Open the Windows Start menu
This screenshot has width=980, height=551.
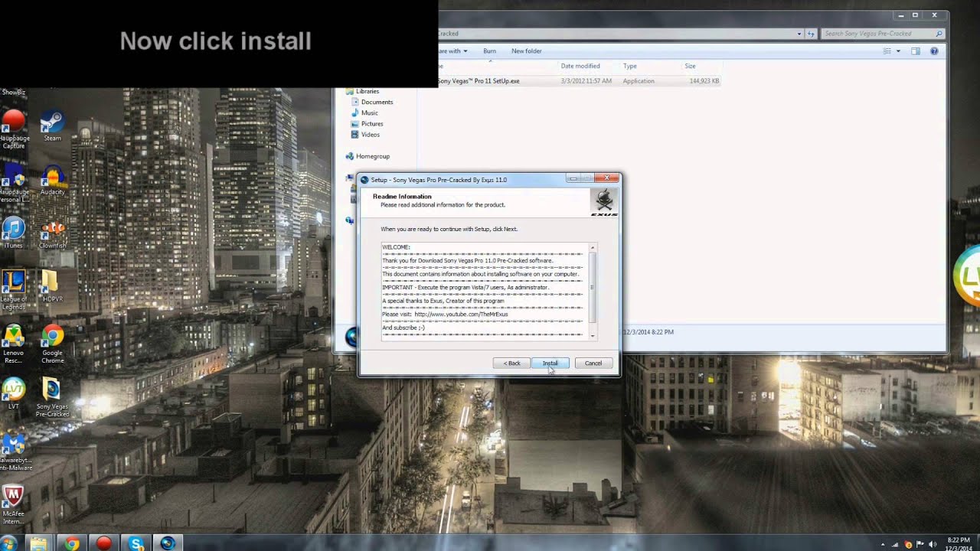8,543
